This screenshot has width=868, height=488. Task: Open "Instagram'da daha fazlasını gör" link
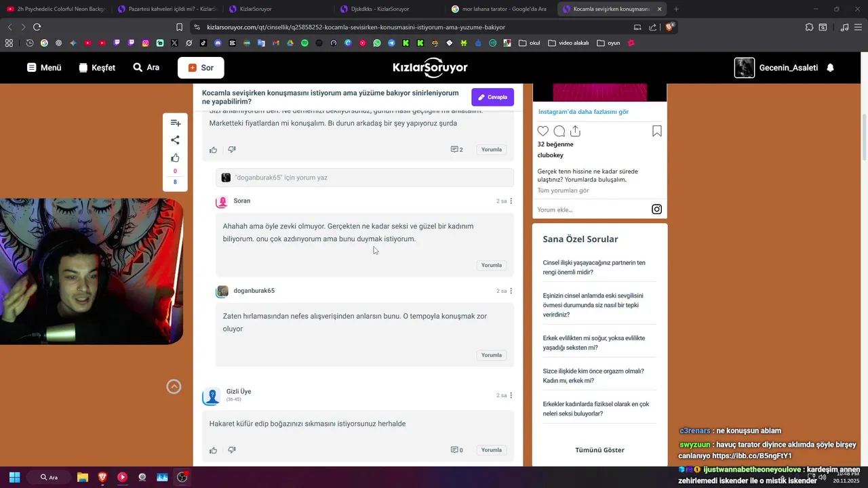(583, 112)
